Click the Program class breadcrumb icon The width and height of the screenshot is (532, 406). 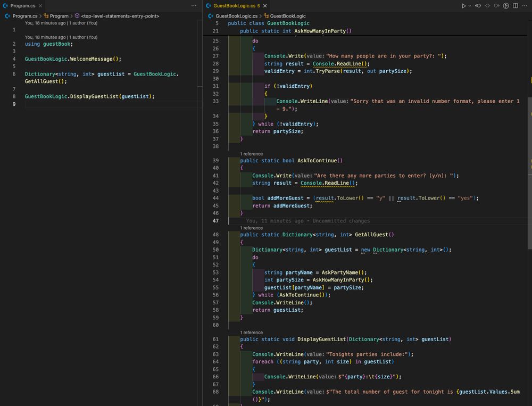coord(46,16)
